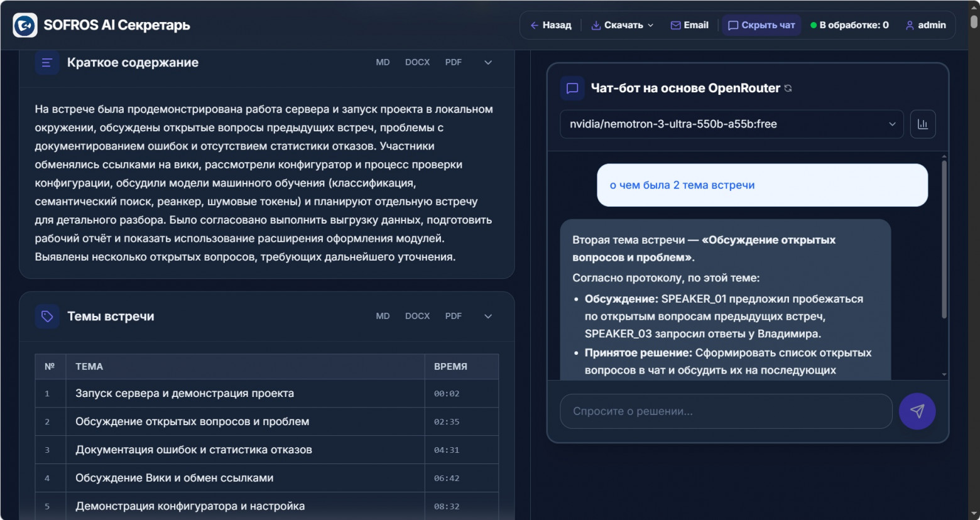Image resolution: width=980 pixels, height=520 pixels.
Task: Select topic row Запуск сервера и демонстрация проекта
Action: pyautogui.click(x=267, y=393)
